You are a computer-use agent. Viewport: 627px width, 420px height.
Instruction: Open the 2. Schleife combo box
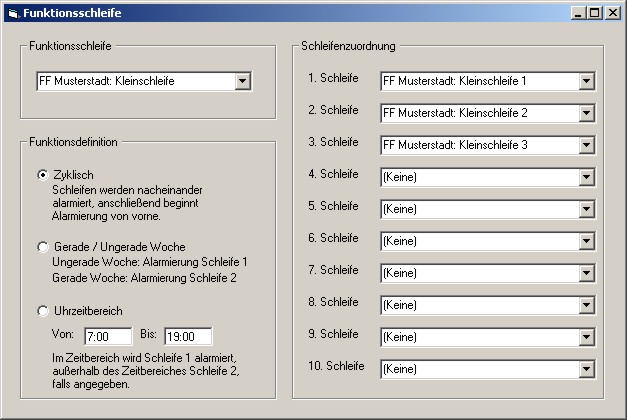click(x=587, y=113)
